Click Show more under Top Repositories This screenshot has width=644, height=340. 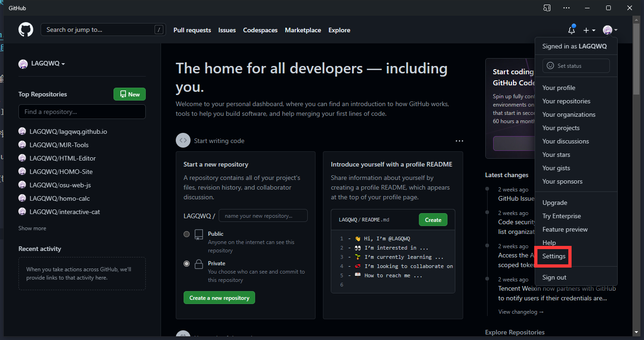pyautogui.click(x=32, y=228)
